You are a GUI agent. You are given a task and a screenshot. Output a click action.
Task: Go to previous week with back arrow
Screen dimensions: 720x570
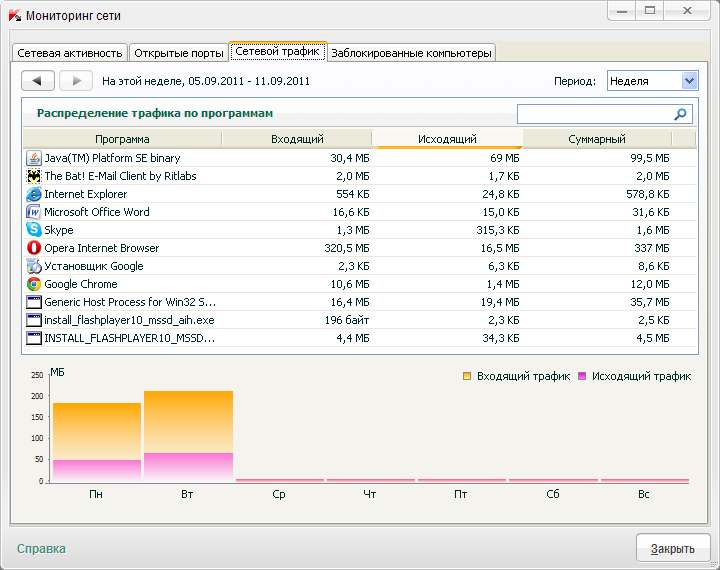tap(38, 81)
